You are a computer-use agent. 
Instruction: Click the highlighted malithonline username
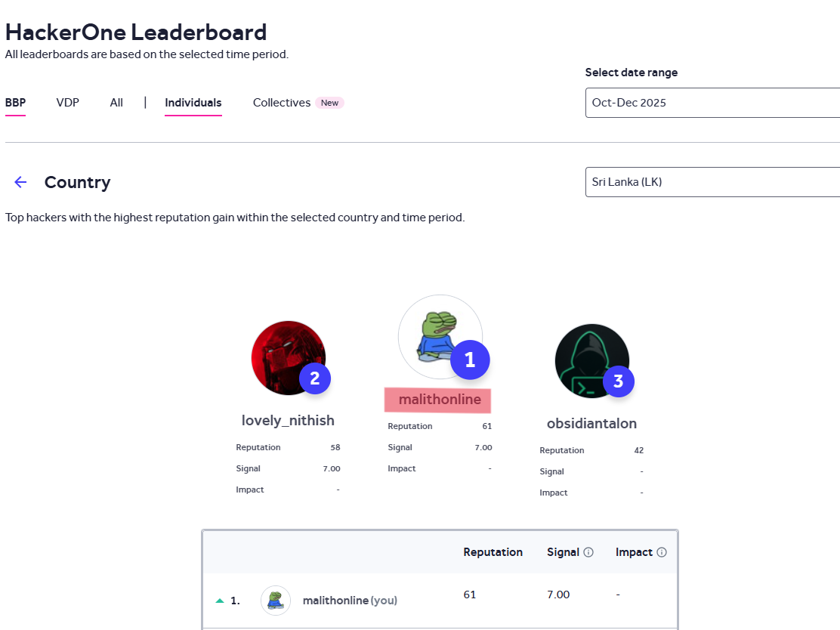coord(437,399)
